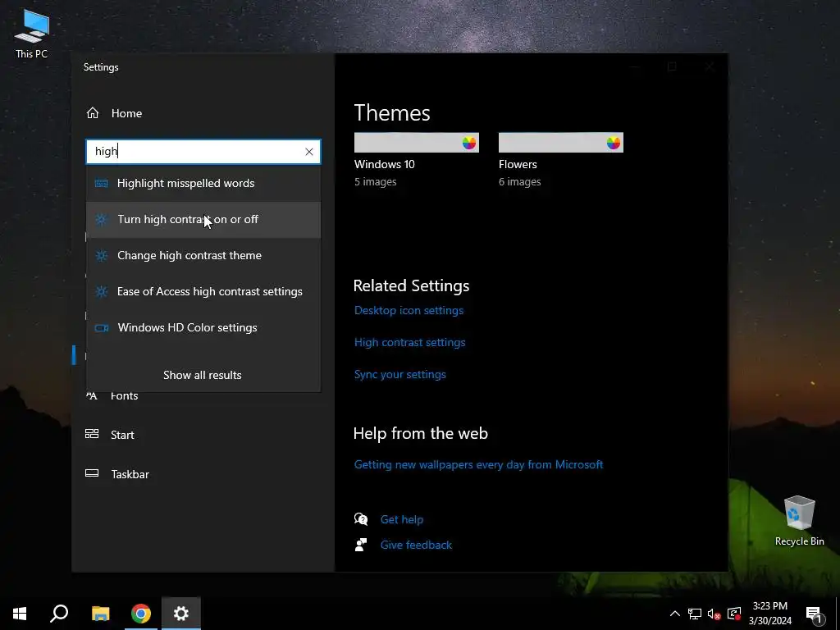Open Windows HD Color settings result
The height and width of the screenshot is (630, 840).
tap(203, 328)
